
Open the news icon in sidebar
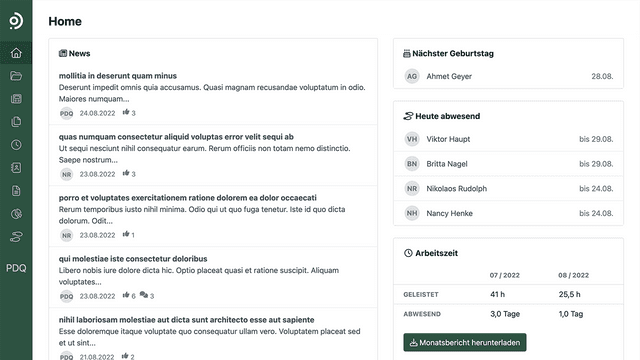pos(16,99)
